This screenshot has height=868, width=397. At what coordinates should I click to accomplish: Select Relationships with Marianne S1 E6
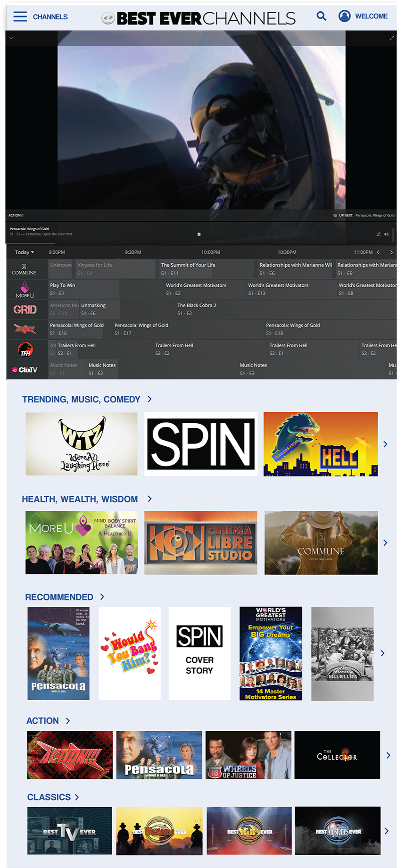(296, 269)
